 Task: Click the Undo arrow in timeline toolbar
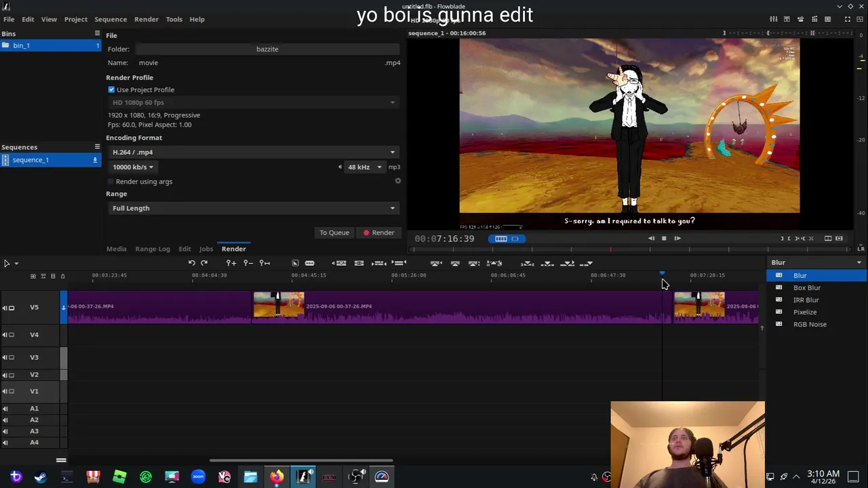192,263
